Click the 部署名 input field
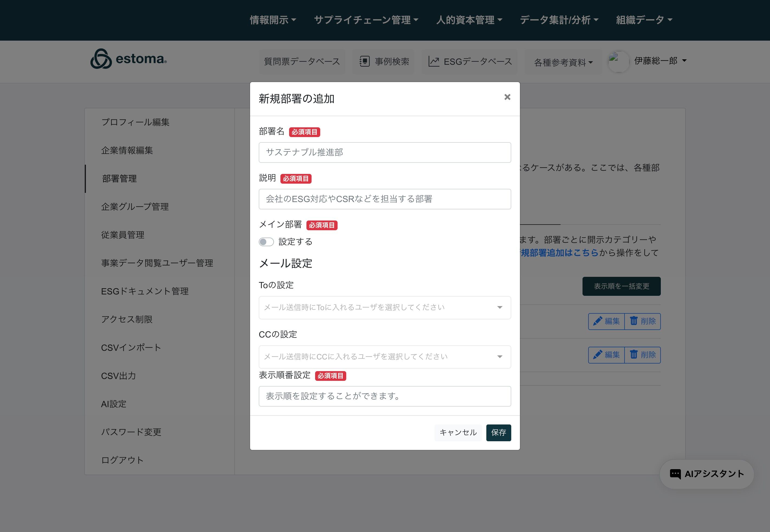 (x=385, y=152)
